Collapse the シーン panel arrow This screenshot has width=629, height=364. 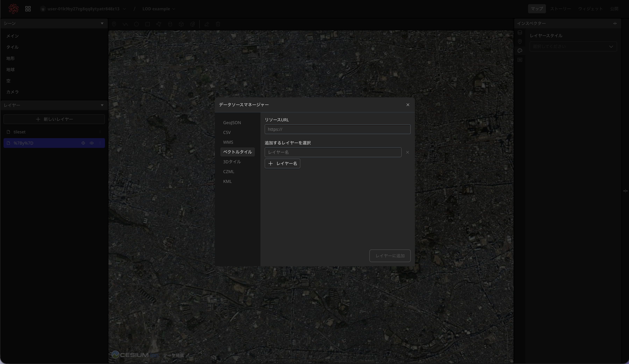(x=102, y=23)
